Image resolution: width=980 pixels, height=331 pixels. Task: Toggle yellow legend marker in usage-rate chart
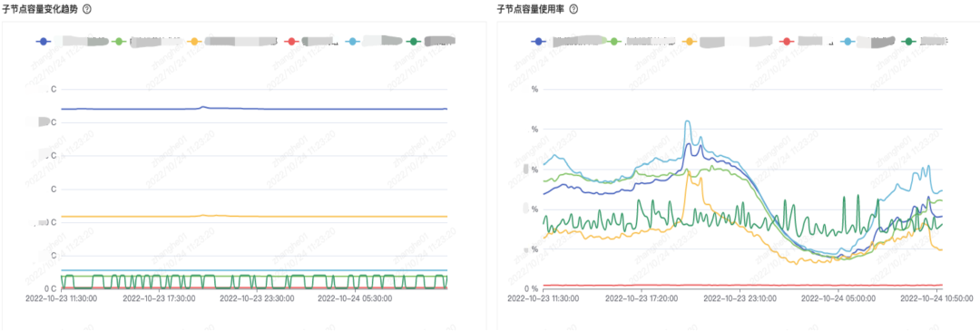click(x=690, y=41)
